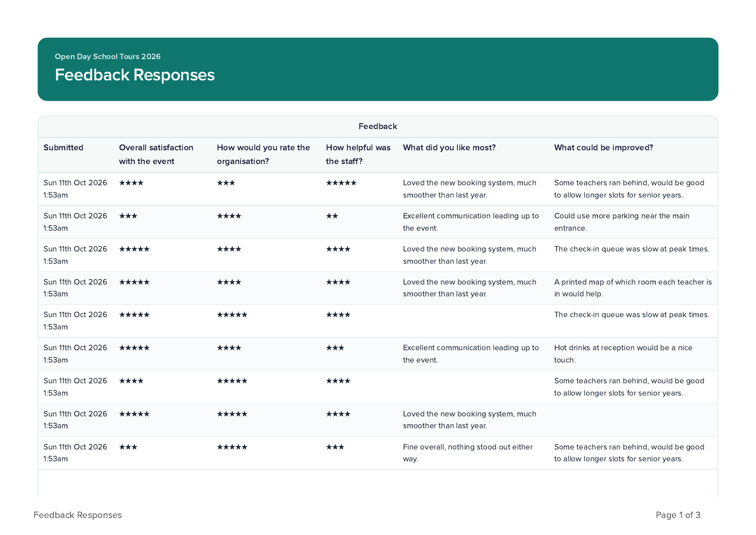Viewport: 756px width, 535px height.
Task: Click the large "Feedback Responses" page title
Action: tap(135, 75)
